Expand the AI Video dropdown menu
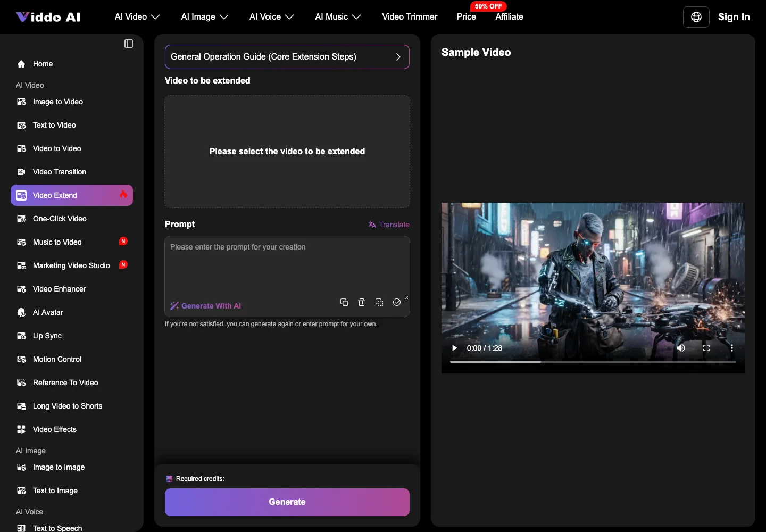The height and width of the screenshot is (532, 766). pyautogui.click(x=137, y=17)
